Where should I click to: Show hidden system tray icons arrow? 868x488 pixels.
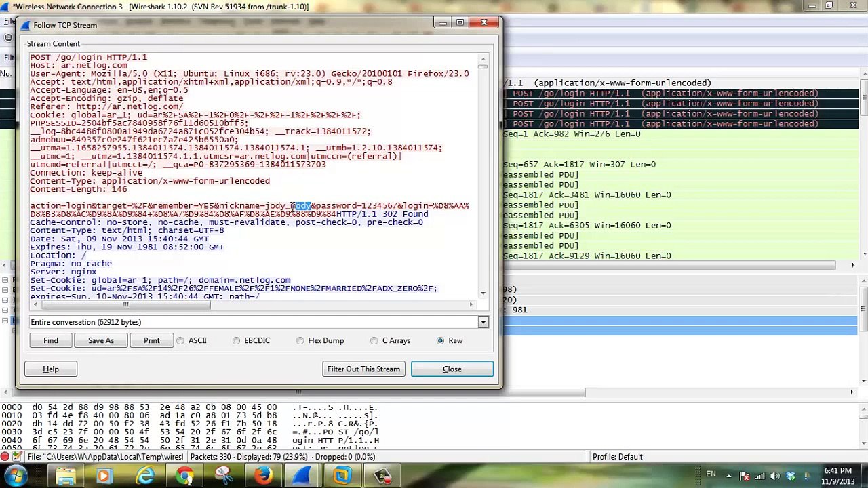tap(730, 476)
